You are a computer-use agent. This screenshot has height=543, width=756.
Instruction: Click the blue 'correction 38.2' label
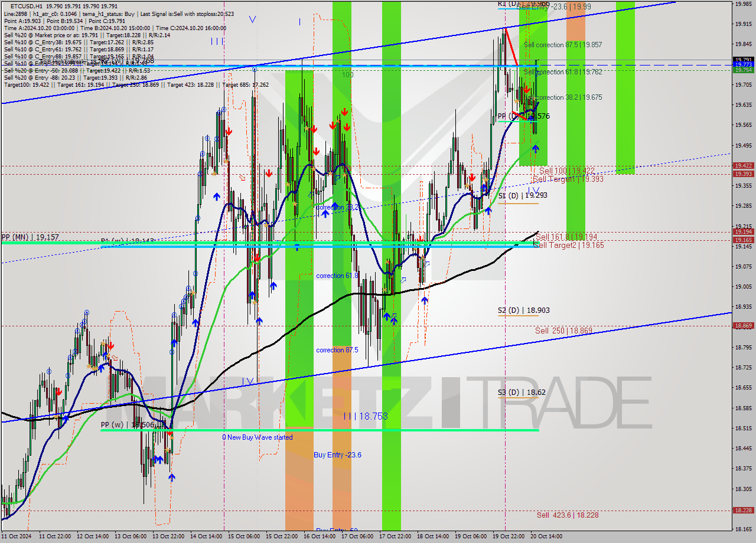(337, 208)
